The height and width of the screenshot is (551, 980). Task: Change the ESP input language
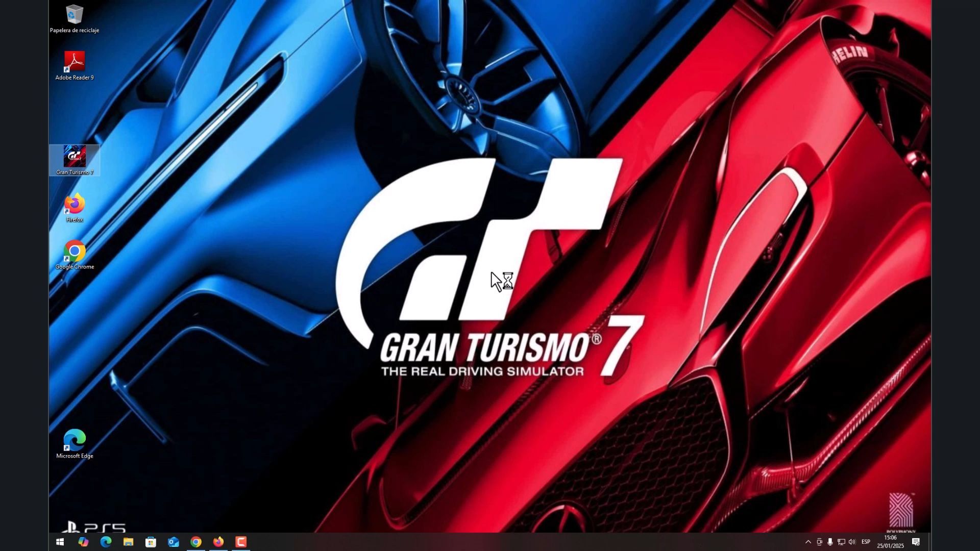coord(866,542)
